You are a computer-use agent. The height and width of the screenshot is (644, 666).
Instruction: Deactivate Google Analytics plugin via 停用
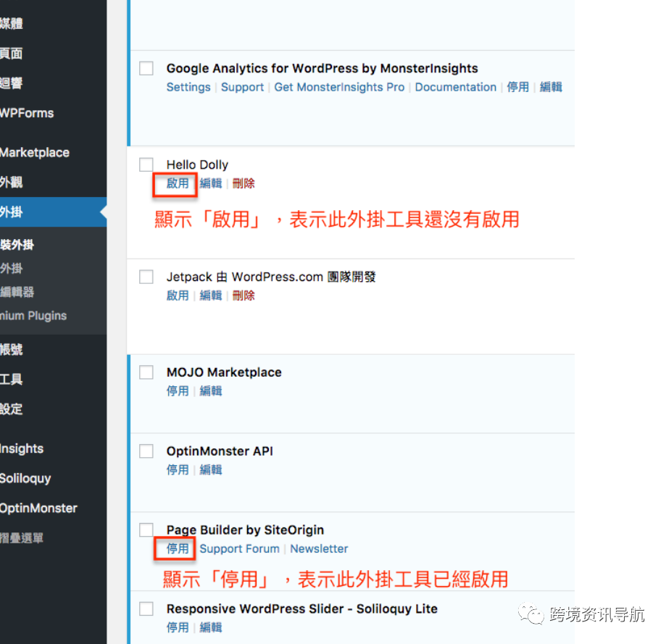tap(517, 87)
